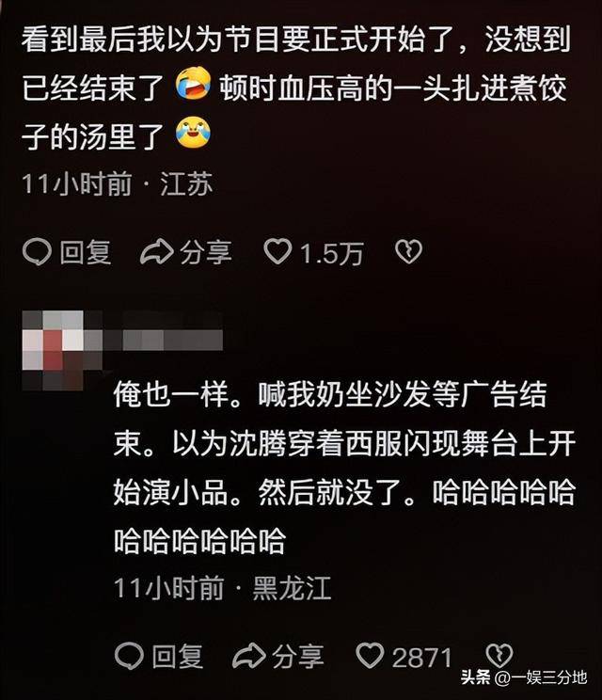
Task: Select the 分享 text beneath the 黑龙江 reply
Action: [298, 657]
